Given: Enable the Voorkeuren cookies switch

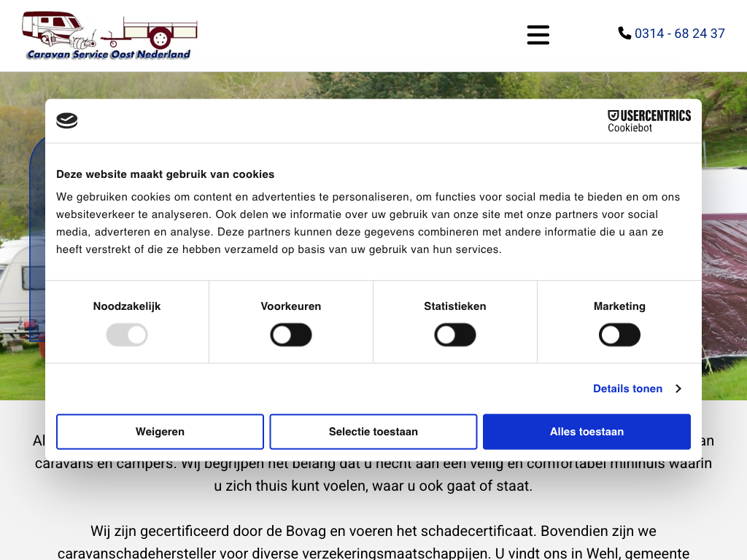Looking at the screenshot, I should click(291, 335).
